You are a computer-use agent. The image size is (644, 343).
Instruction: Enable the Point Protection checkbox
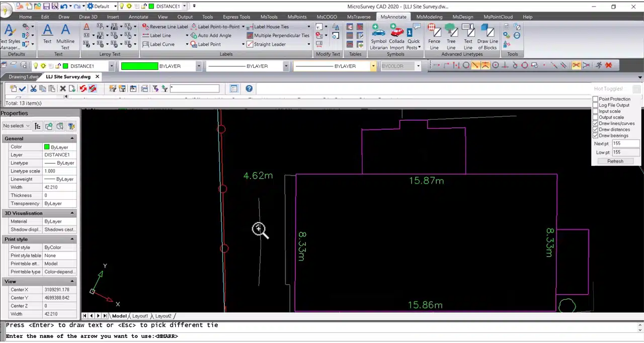596,99
